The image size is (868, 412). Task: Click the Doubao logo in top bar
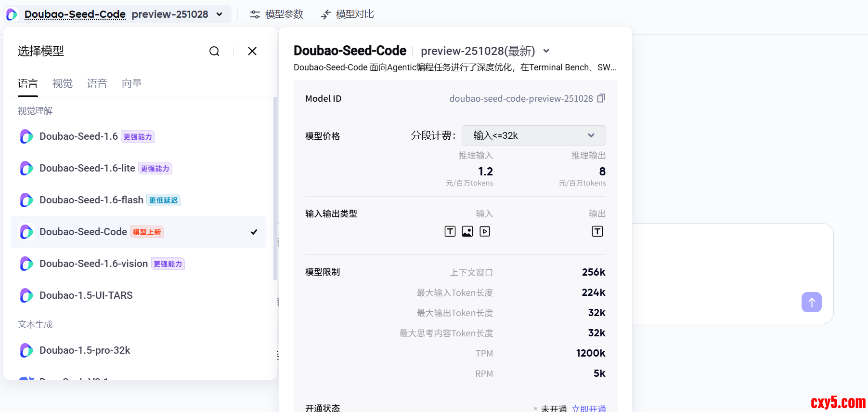(x=12, y=14)
